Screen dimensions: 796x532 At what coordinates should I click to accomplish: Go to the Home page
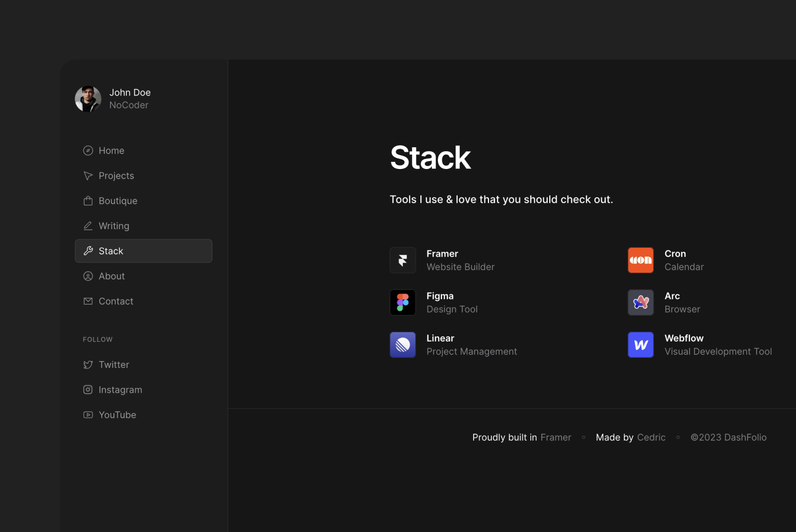tap(143, 151)
